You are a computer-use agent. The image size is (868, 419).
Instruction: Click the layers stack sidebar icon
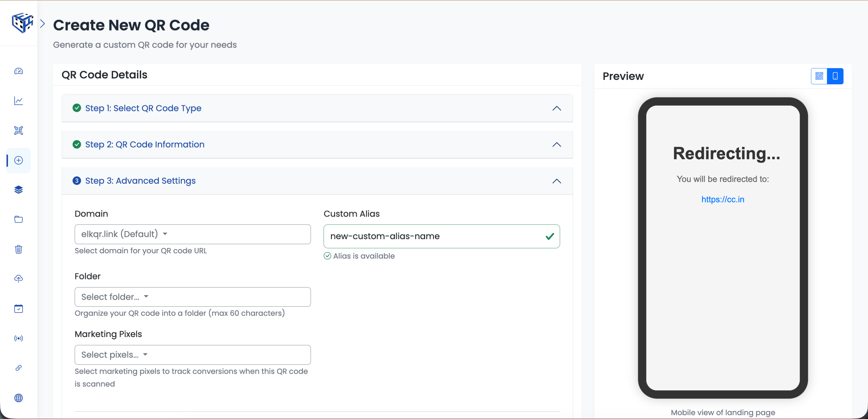19,190
